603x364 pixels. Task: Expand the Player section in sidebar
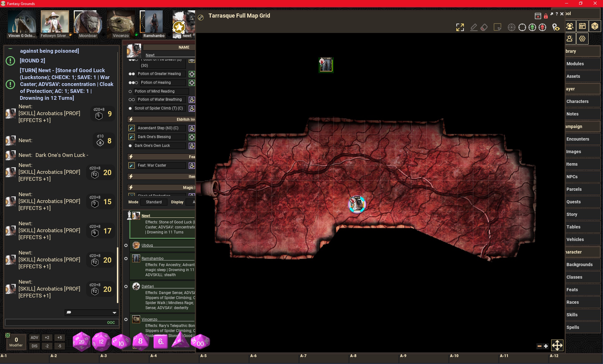pos(583,89)
